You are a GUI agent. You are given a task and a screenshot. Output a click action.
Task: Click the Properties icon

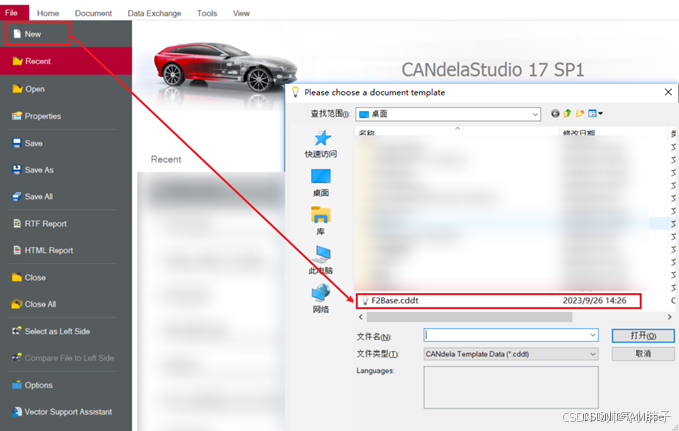[x=17, y=116]
